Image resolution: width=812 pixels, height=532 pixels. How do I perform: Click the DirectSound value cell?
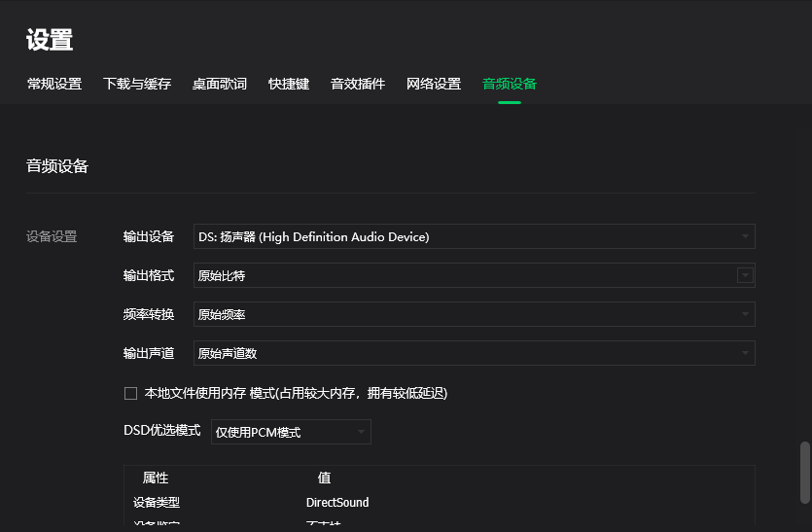[x=337, y=503]
